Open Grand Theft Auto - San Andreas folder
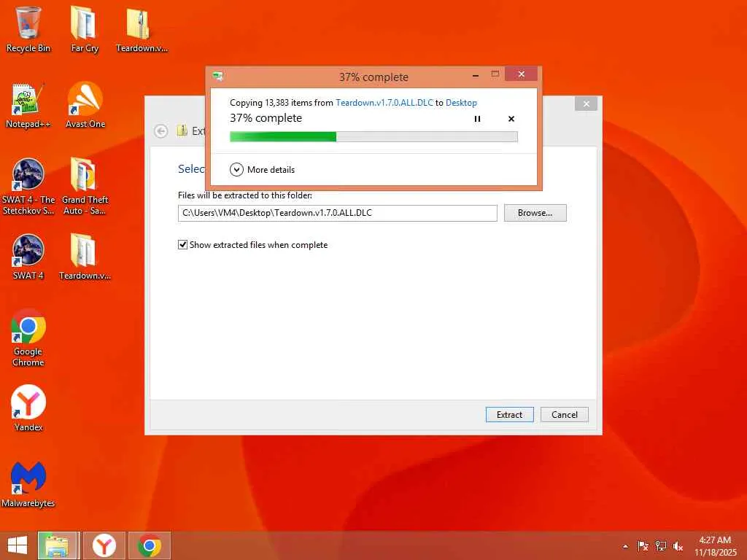Viewport: 747px width, 560px height. click(x=85, y=186)
